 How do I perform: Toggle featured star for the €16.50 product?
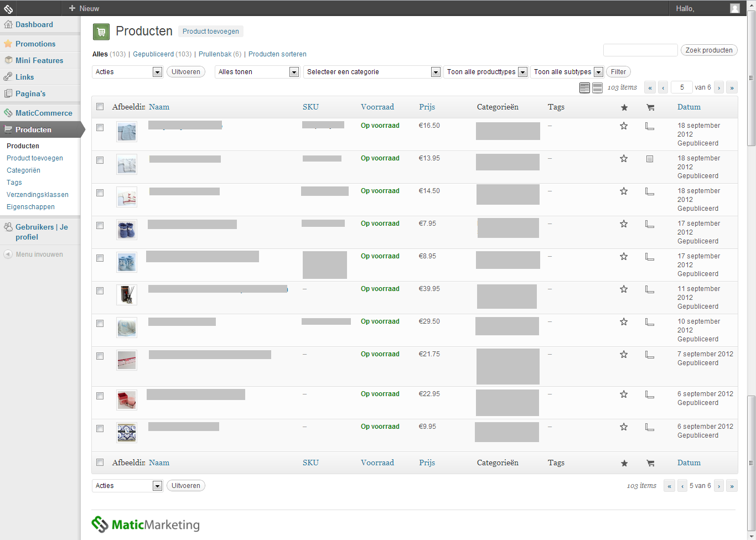click(624, 126)
